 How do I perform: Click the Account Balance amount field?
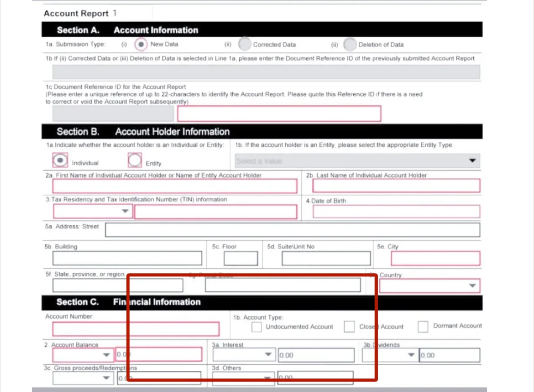pyautogui.click(x=159, y=354)
